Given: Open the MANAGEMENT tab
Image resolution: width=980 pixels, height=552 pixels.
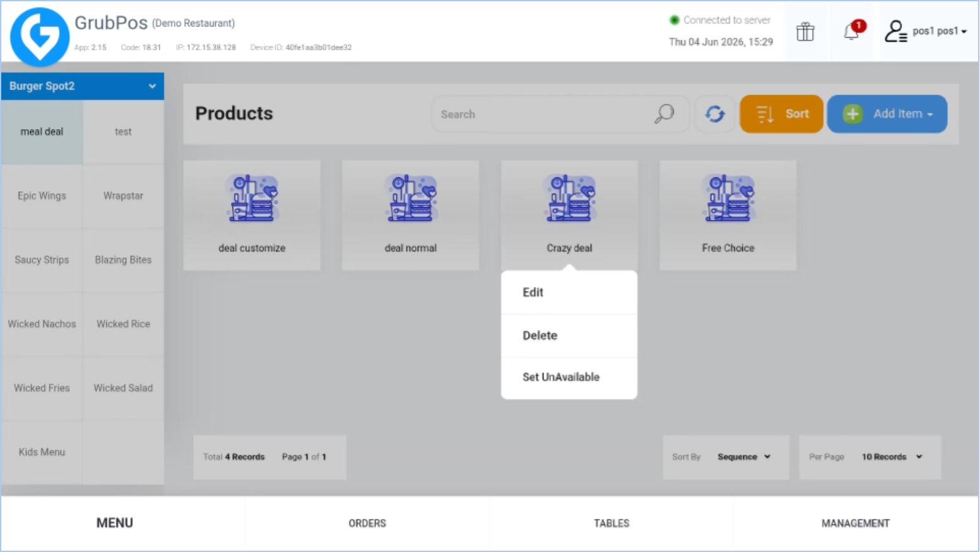Looking at the screenshot, I should [855, 523].
